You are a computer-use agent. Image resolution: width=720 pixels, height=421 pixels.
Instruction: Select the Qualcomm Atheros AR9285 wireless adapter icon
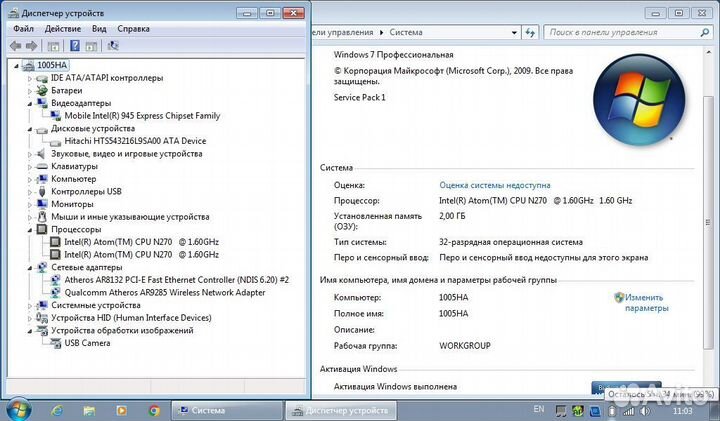(x=56, y=292)
